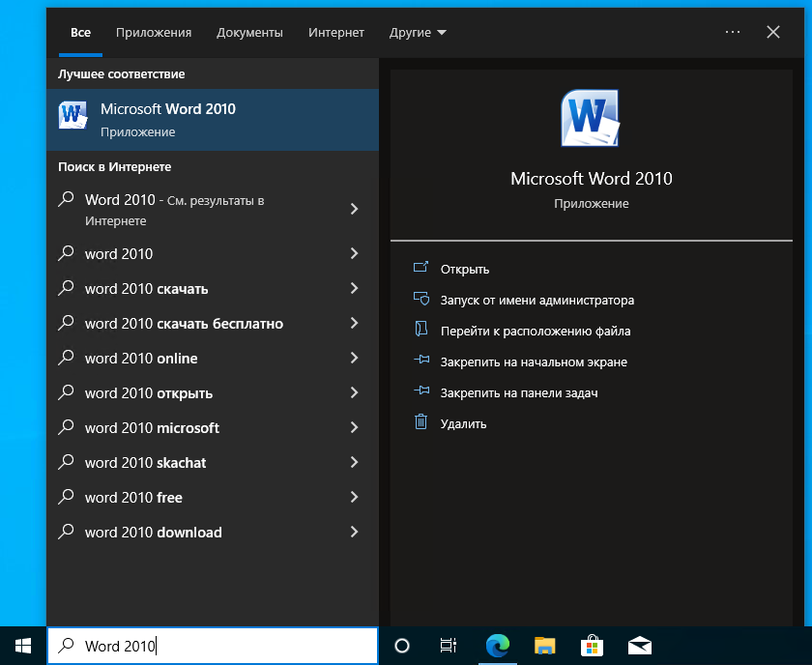Click the pin icon beside Закрепить на панели задач
This screenshot has width=812, height=665.
click(x=421, y=390)
